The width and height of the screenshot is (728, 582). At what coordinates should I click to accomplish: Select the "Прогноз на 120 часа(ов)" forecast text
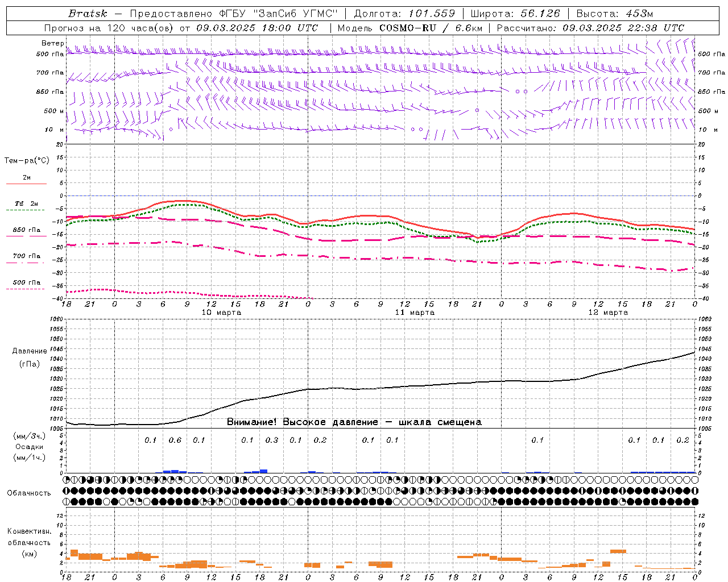tap(109, 28)
